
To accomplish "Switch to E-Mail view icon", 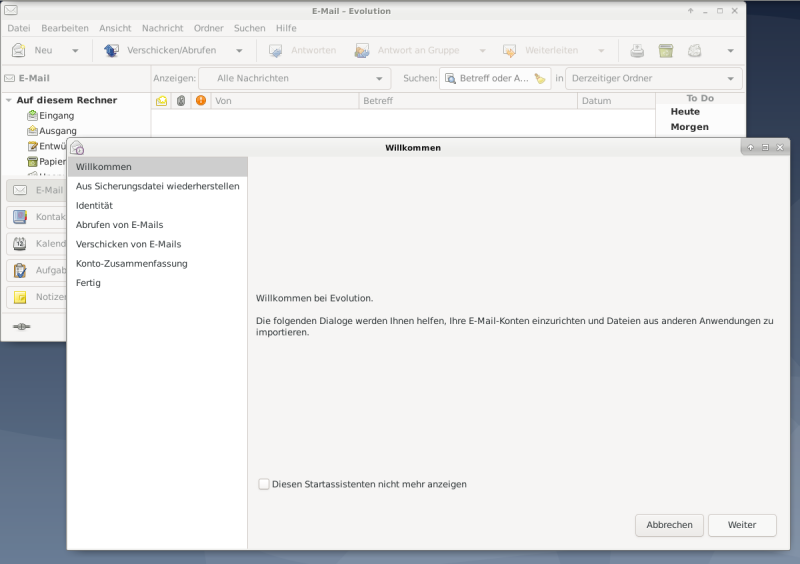I will [x=20, y=190].
